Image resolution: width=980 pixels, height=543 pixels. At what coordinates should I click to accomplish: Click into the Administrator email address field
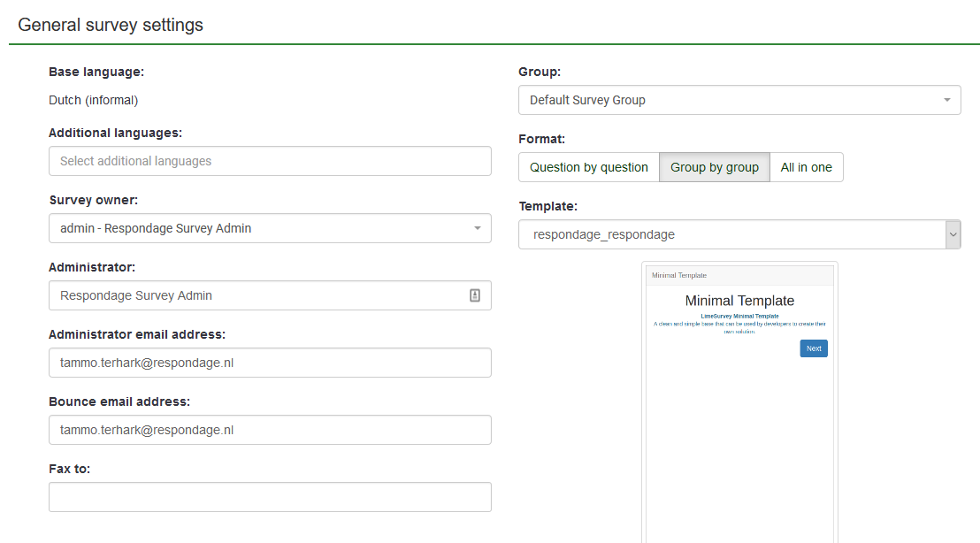(270, 363)
